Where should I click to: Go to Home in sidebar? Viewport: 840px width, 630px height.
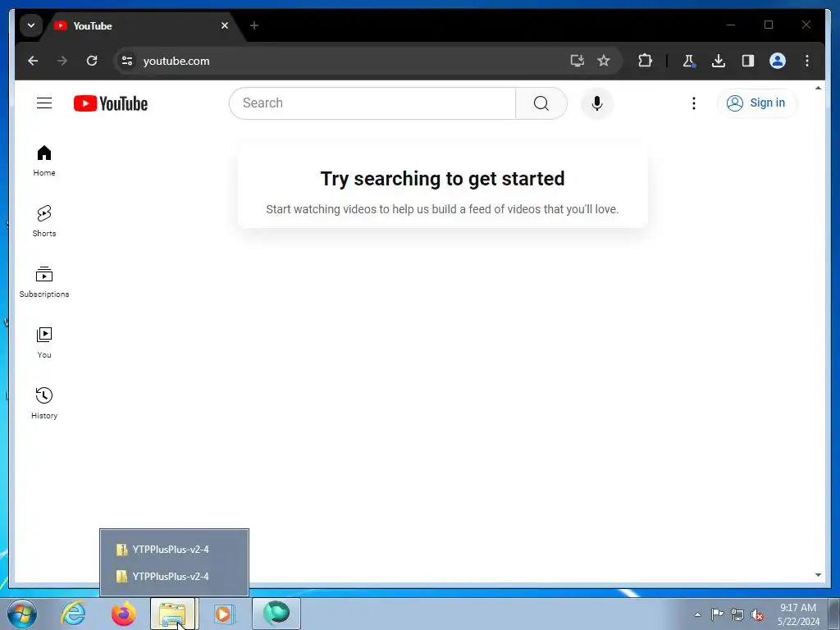coord(44,161)
